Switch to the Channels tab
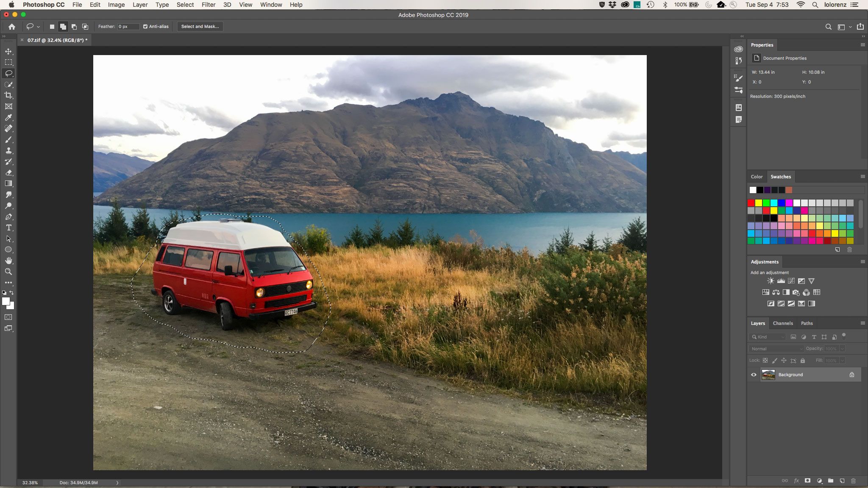 coord(783,322)
